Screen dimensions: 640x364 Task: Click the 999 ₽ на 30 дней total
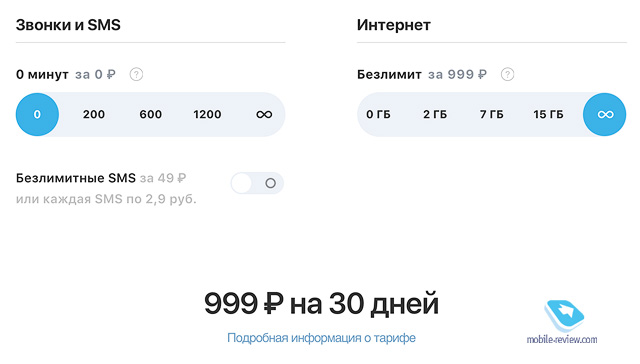[x=321, y=304]
